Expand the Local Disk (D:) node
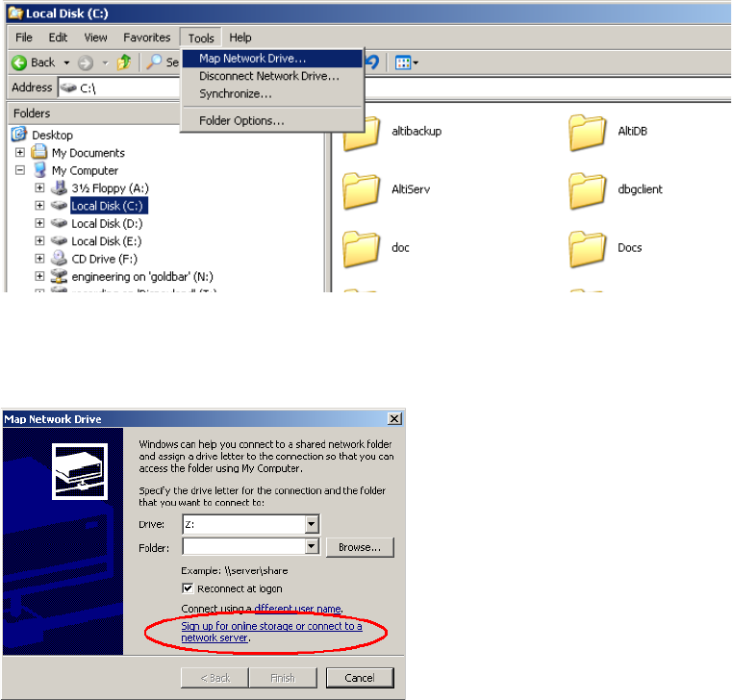The height and width of the screenshot is (700, 732). (x=39, y=223)
